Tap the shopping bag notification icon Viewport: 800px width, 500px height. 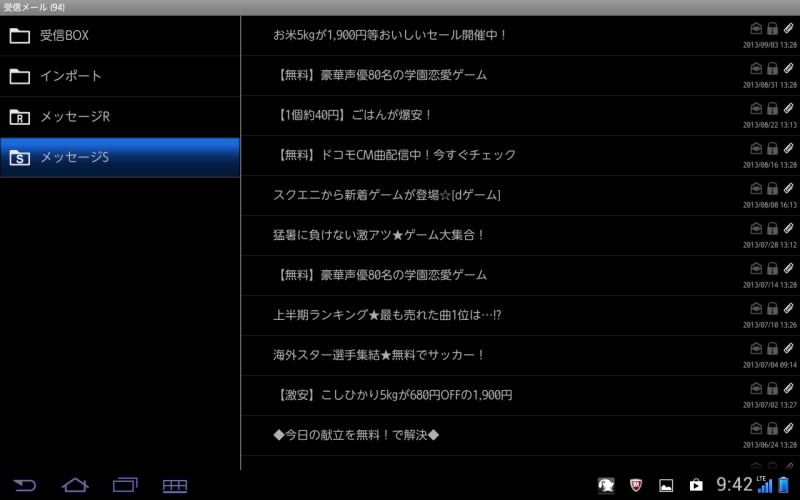point(696,485)
